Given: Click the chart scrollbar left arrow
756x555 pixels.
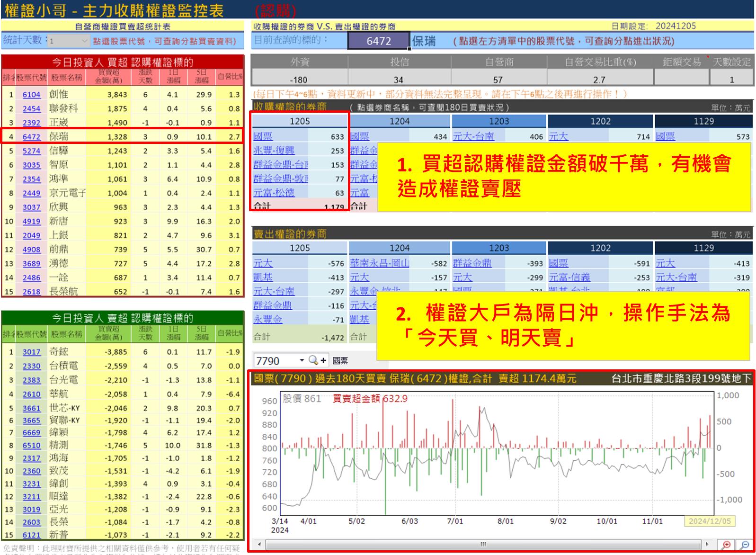Looking at the screenshot, I should click(x=259, y=544).
